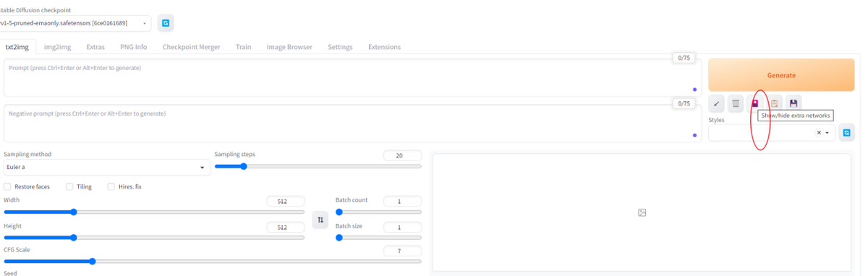Image resolution: width=868 pixels, height=276 pixels.
Task: Click the arrow icon to read generation parameters
Action: pyautogui.click(x=716, y=104)
